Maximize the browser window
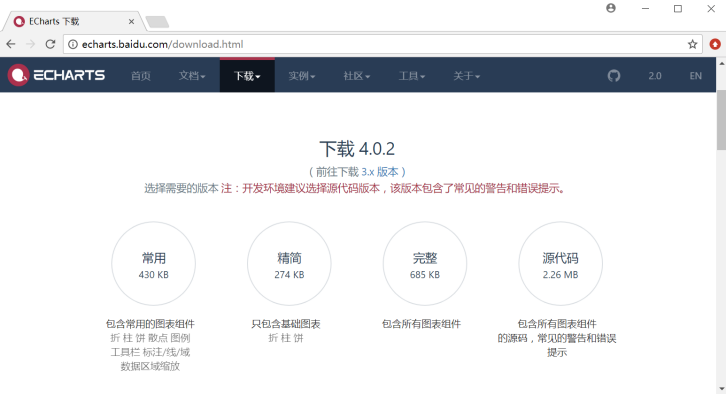Viewport: 726px width, 395px height. pos(678,8)
